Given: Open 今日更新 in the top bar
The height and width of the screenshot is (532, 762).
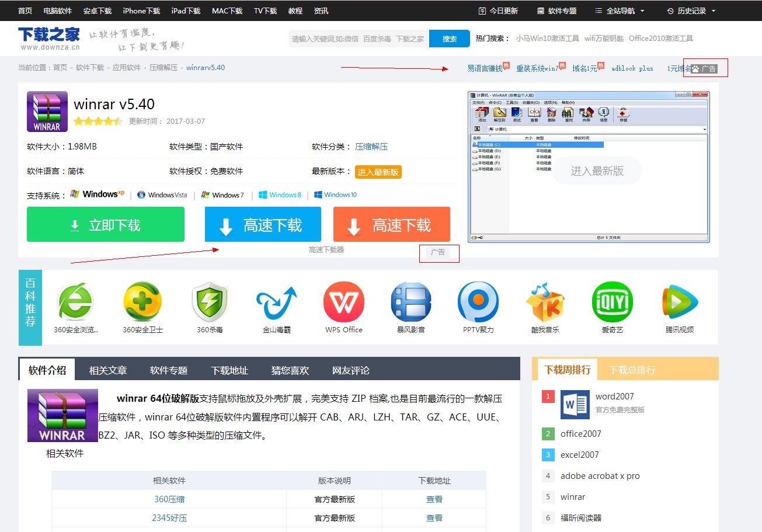Looking at the screenshot, I should pyautogui.click(x=498, y=11).
